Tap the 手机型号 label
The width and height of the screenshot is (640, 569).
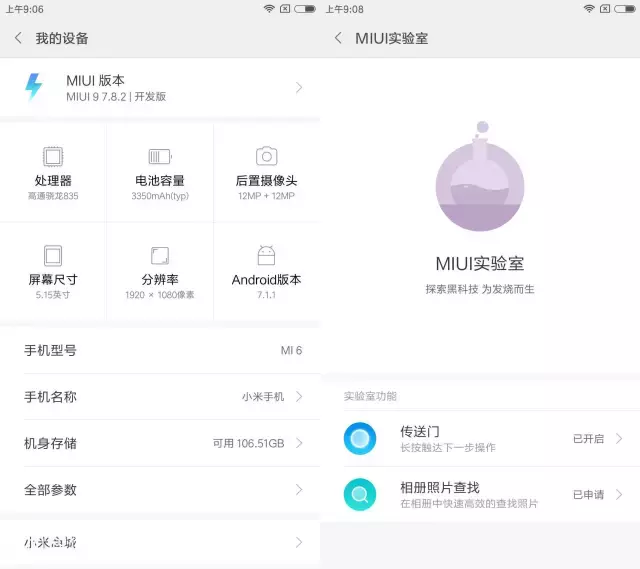tap(50, 350)
